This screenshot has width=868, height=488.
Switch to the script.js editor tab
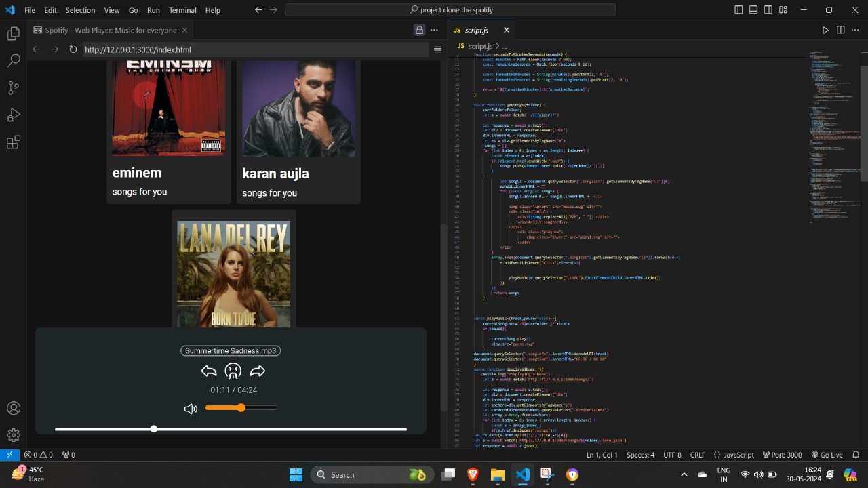pos(476,30)
